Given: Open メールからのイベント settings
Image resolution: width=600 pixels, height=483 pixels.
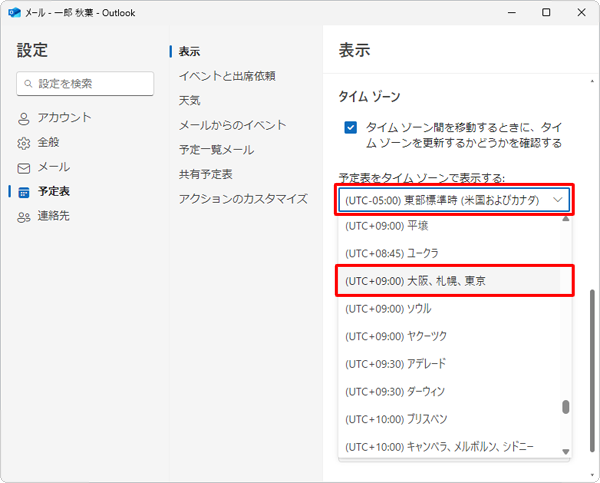Looking at the screenshot, I should 232,125.
